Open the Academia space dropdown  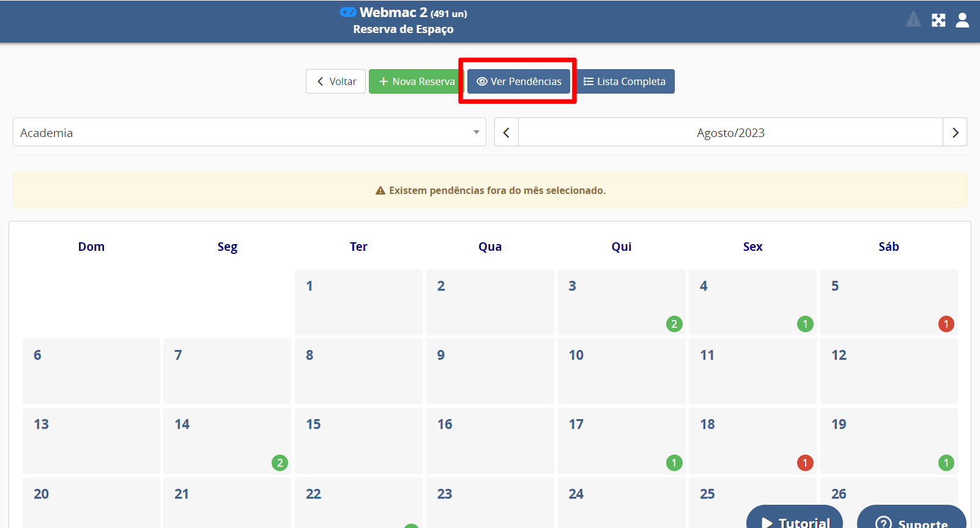coord(249,132)
